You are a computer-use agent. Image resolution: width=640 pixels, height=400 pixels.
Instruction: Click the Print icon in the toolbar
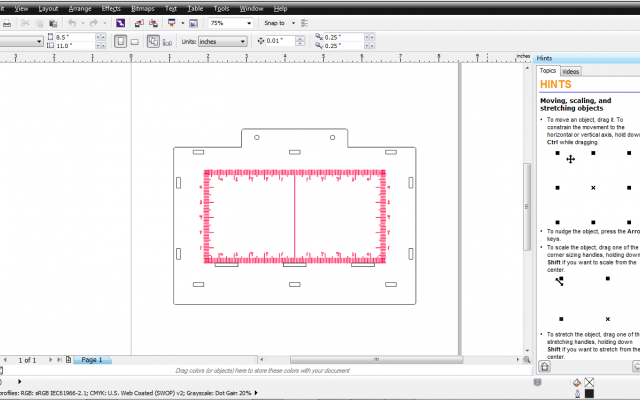(x=7, y=23)
